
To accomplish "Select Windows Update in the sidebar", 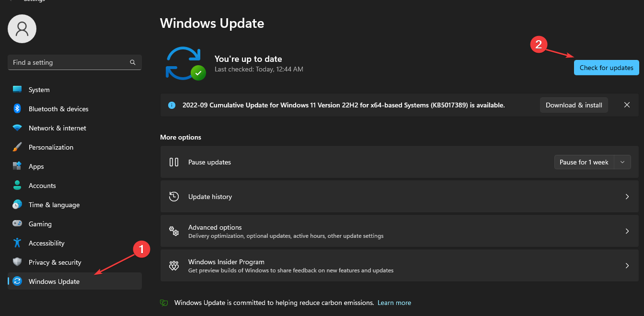I will point(75,281).
